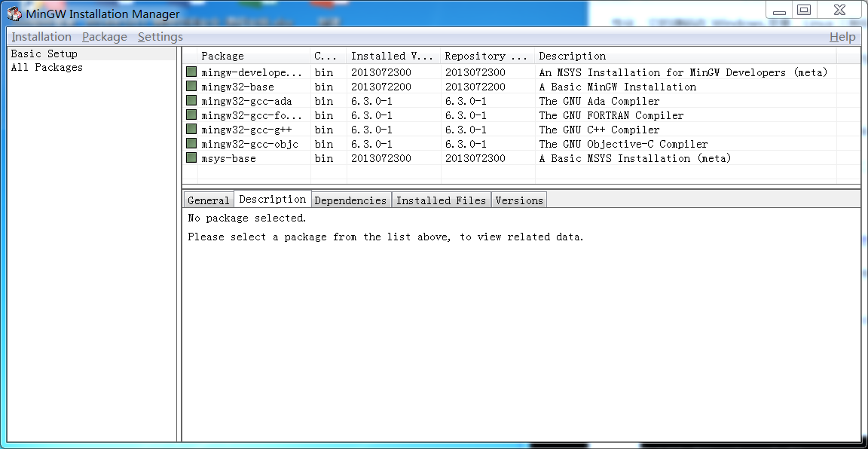Click 'The GNU Ada Compiler' description
The image size is (868, 449).
pos(600,101)
